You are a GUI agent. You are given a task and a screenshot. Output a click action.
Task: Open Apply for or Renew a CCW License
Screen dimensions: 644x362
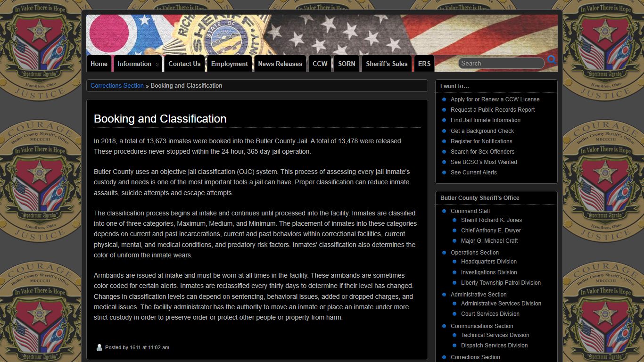pos(495,99)
